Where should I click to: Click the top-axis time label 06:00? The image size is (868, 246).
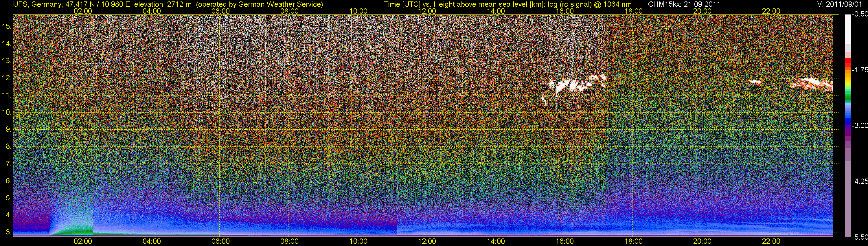pyautogui.click(x=220, y=11)
